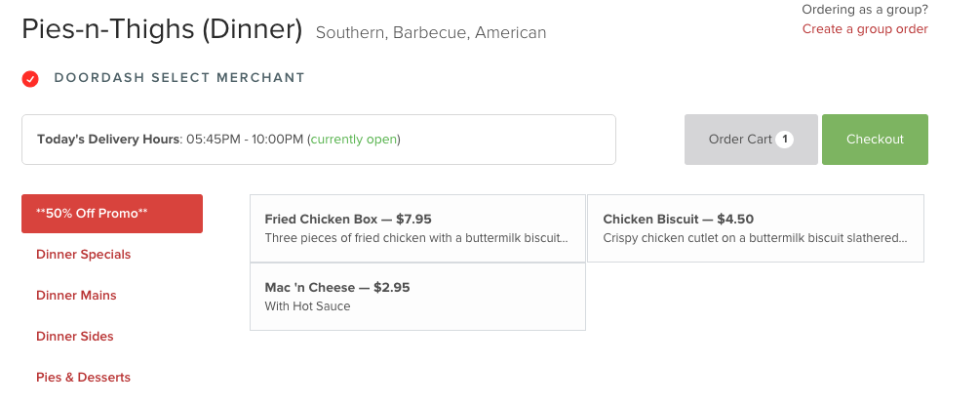This screenshot has width=980, height=405.
Task: Select the 50% Off Promo category
Action: tap(112, 214)
